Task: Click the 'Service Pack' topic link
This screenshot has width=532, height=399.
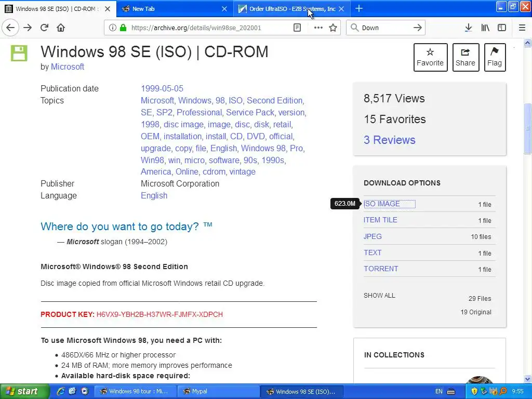Action: click(x=250, y=113)
